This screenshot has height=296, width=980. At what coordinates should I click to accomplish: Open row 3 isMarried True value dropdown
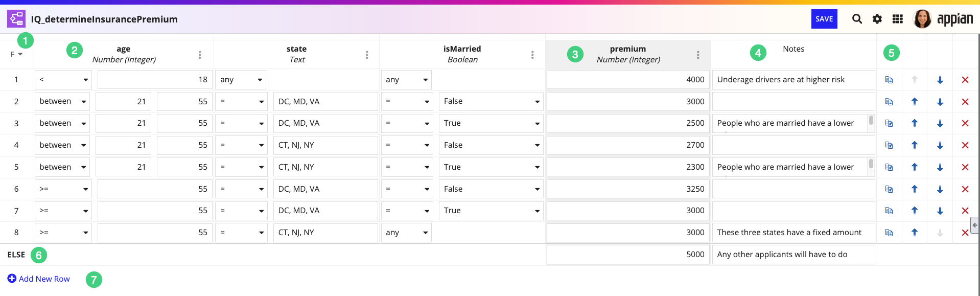pyautogui.click(x=491, y=123)
